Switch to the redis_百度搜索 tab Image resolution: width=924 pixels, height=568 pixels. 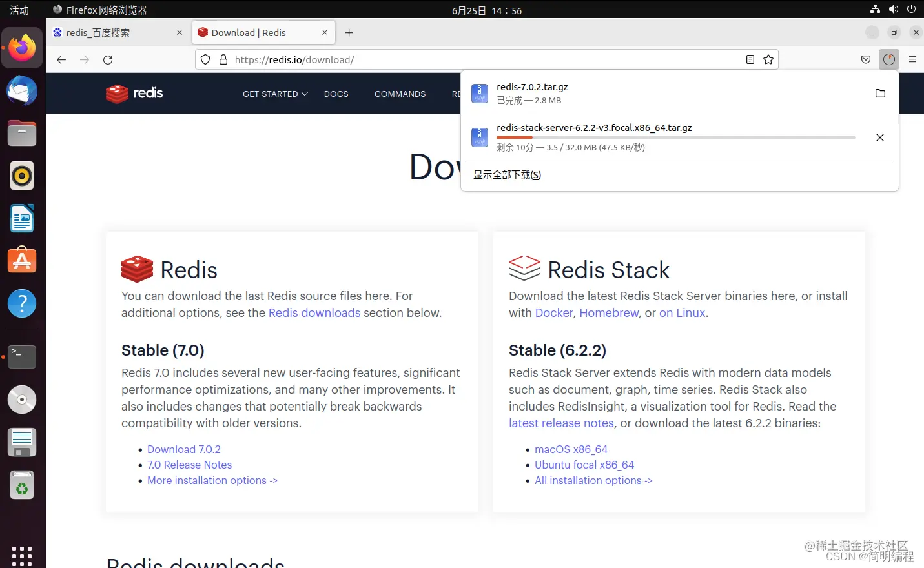point(119,33)
